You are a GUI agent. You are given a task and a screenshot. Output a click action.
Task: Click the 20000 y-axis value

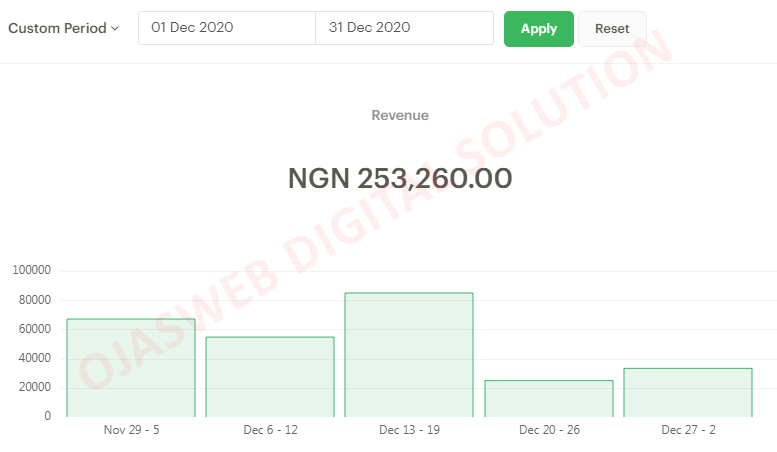[x=34, y=388]
